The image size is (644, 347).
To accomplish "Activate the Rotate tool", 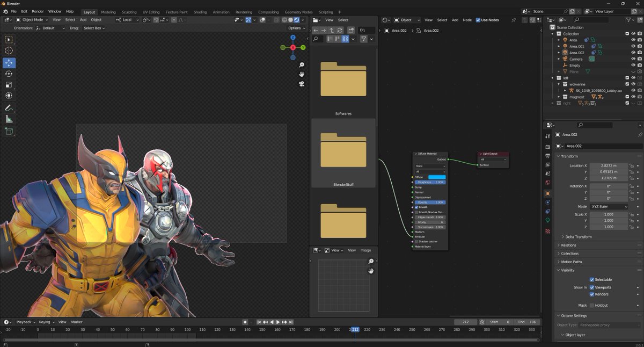I will [9, 74].
